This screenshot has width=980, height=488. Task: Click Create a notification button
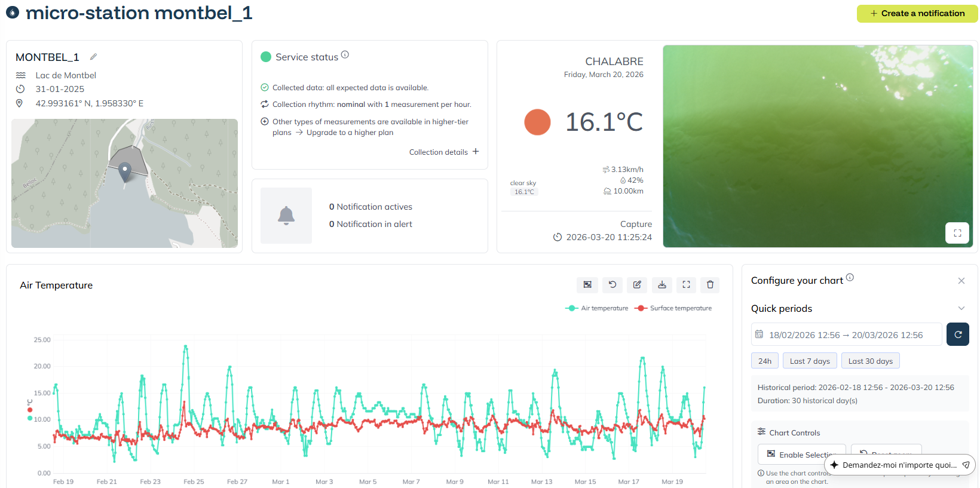click(917, 13)
